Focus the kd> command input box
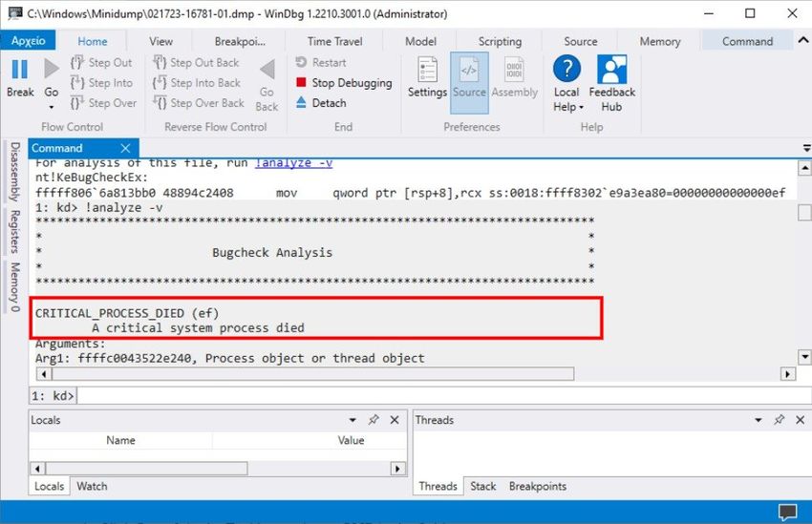This screenshot has width=812, height=524. pyautogui.click(x=443, y=396)
